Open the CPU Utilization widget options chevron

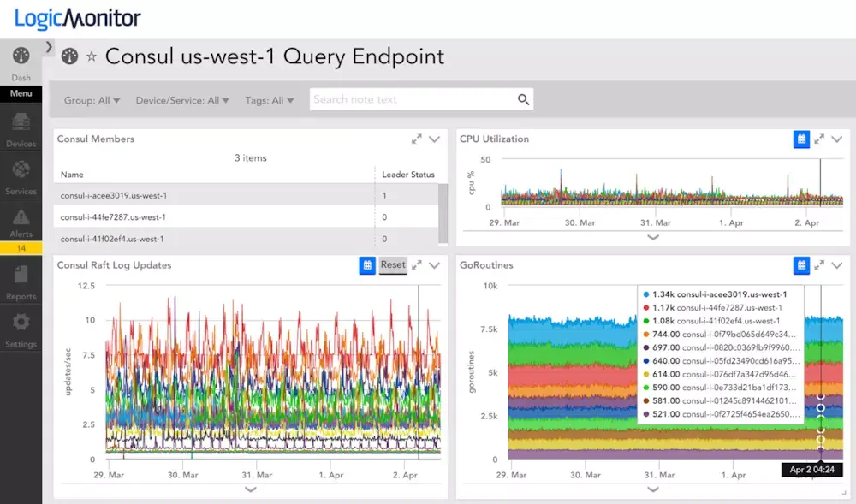pyautogui.click(x=837, y=139)
